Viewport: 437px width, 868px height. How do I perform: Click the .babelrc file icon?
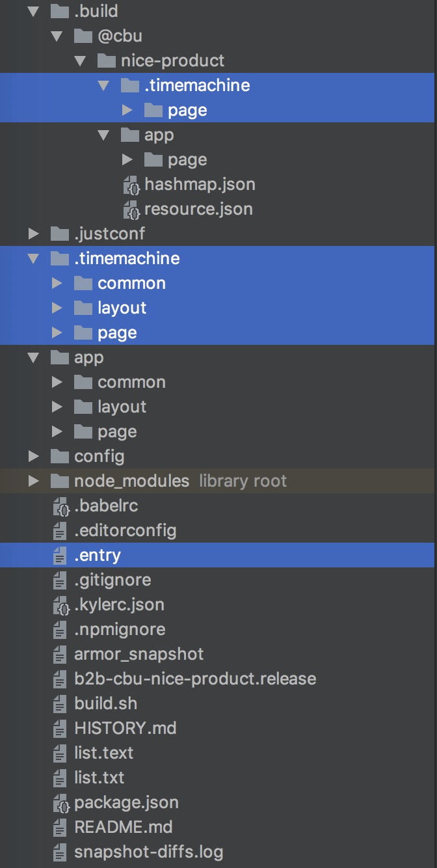click(60, 506)
